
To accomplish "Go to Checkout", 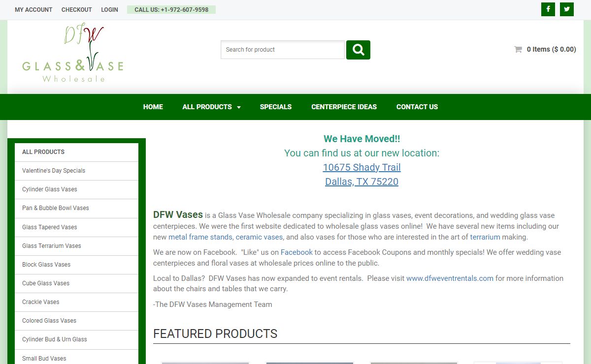I will point(77,10).
